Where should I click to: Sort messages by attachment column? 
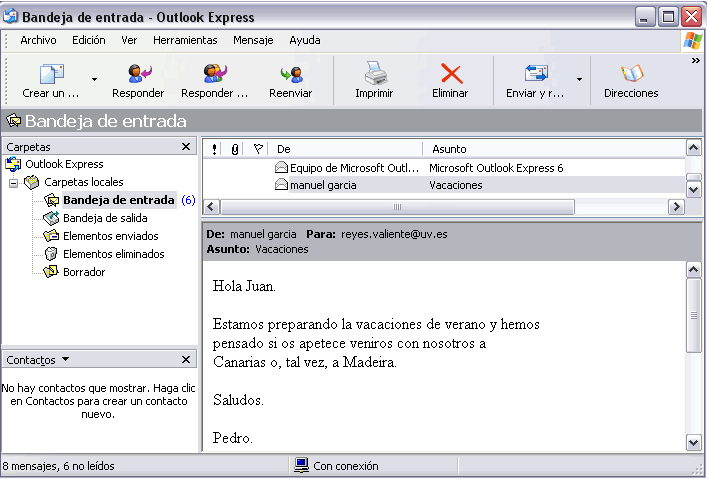234,149
